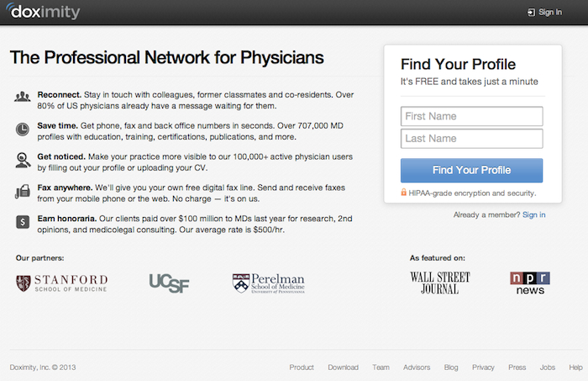Click the HIPAA-grade encryption and security text
Image resolution: width=588 pixels, height=381 pixels.
tap(472, 193)
